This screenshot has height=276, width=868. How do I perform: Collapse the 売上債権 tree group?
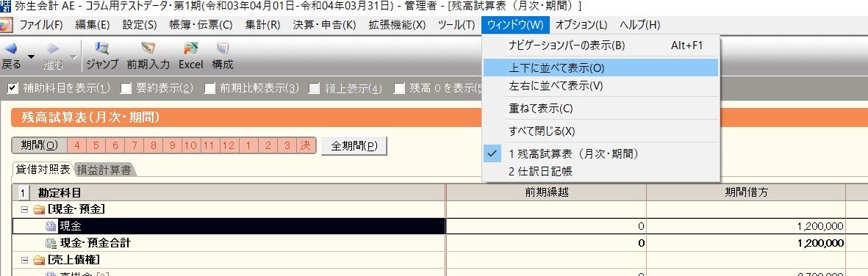pos(24,259)
